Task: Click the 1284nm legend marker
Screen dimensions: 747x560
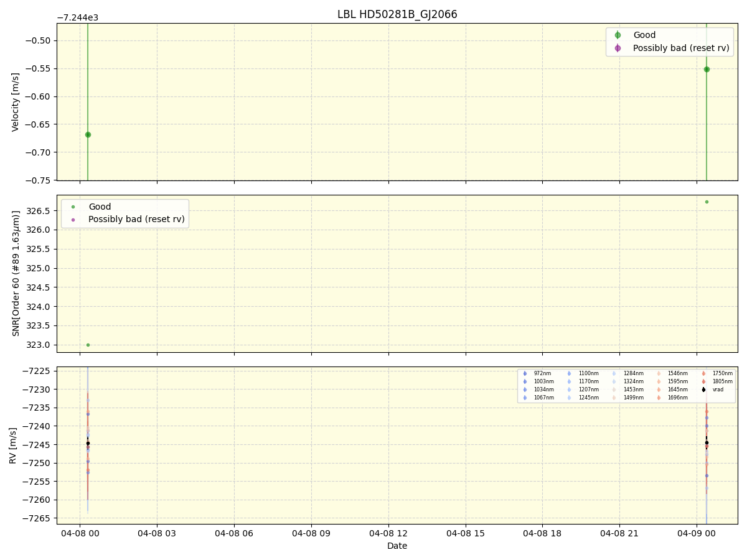Action: click(x=614, y=373)
